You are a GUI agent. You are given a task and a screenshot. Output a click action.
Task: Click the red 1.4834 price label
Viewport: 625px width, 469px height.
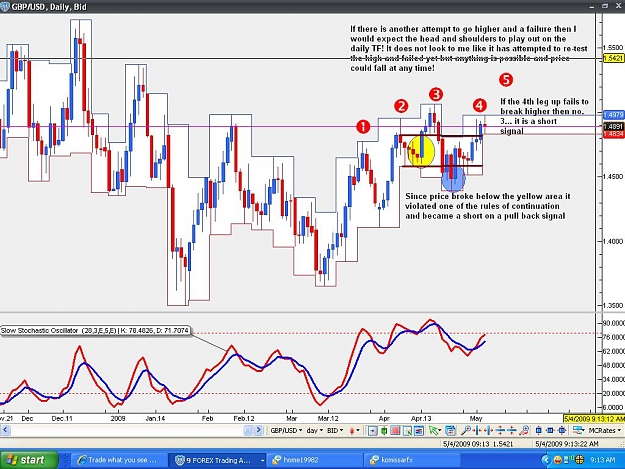613,134
